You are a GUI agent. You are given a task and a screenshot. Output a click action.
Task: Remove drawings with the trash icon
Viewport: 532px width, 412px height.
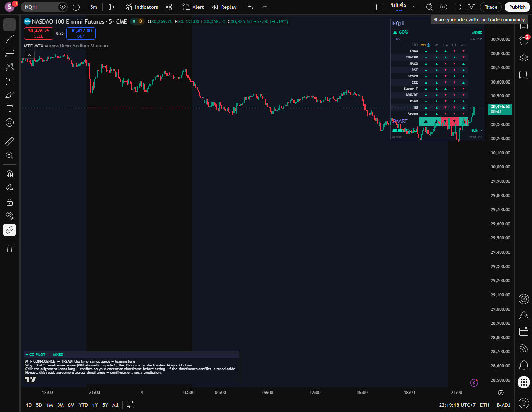pyautogui.click(x=10, y=249)
